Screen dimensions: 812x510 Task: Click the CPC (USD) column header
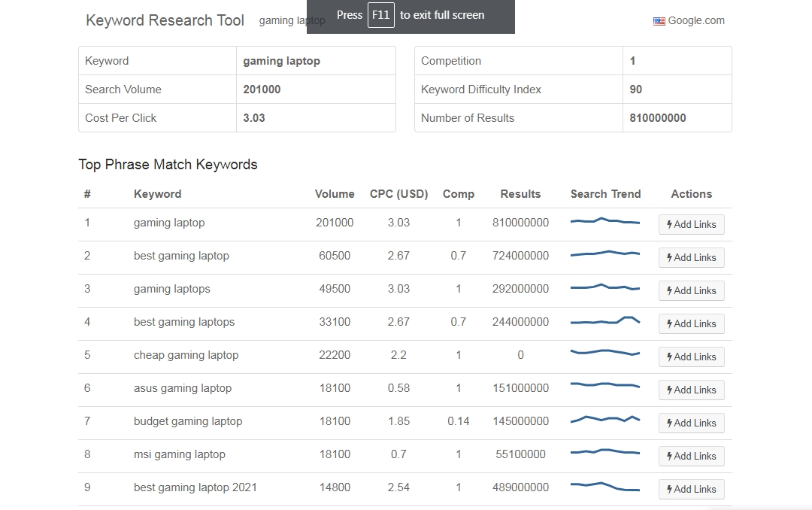click(x=398, y=193)
